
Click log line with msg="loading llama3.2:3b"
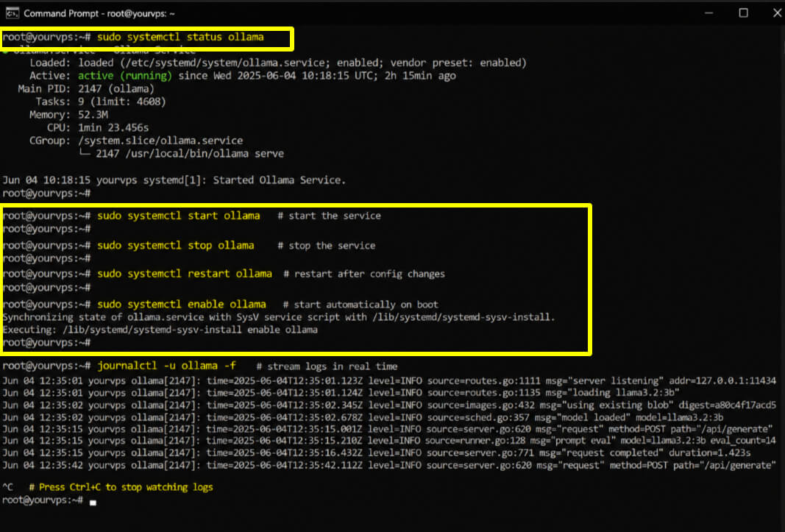click(341, 392)
